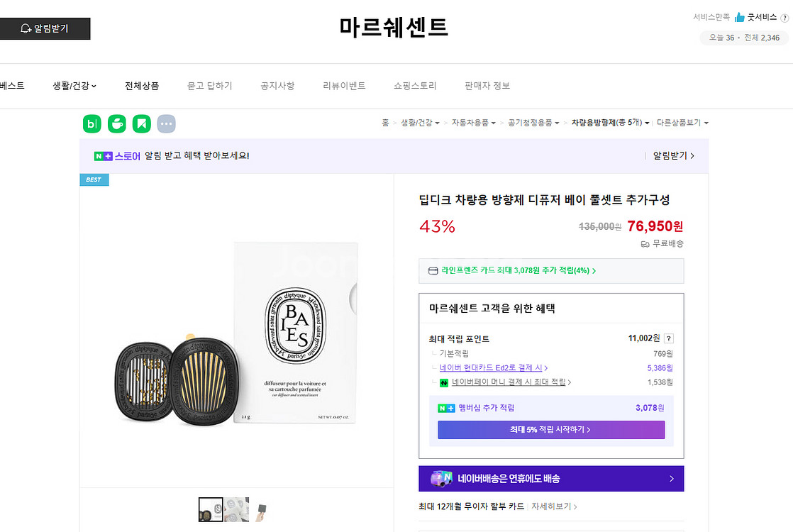Share product to Naver Blog
The image size is (793, 532).
91,123
